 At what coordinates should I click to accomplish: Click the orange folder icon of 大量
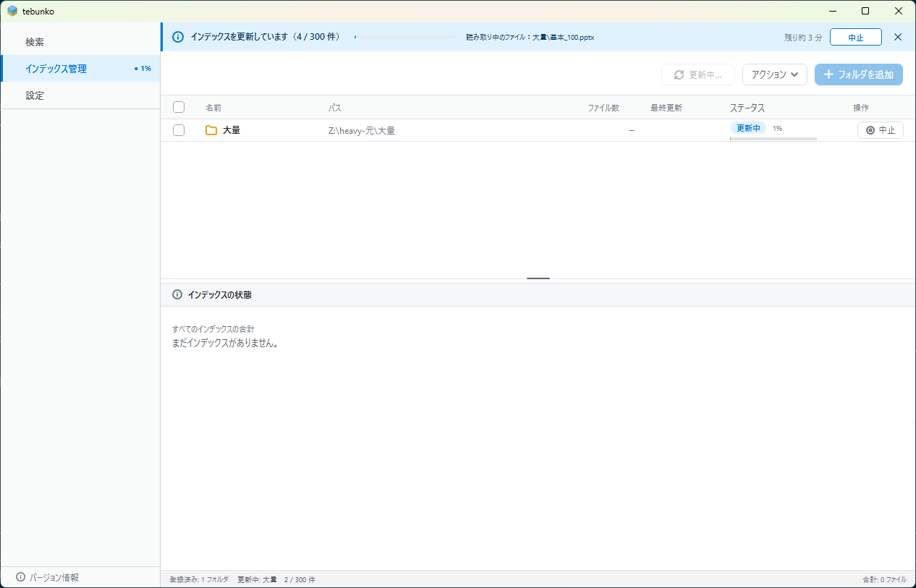coord(211,130)
